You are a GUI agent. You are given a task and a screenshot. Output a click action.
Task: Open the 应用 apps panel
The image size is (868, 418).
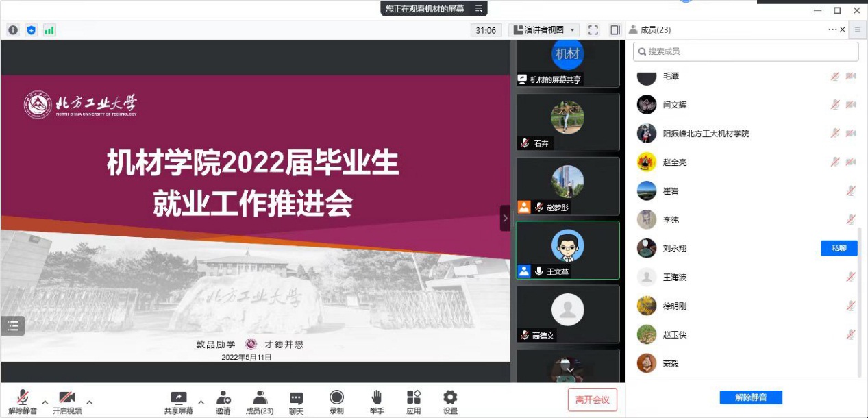point(413,402)
